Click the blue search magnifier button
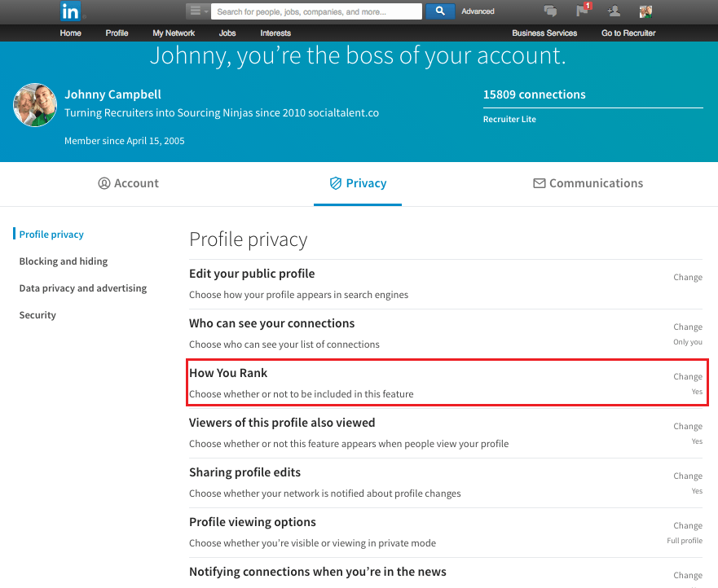 [440, 11]
